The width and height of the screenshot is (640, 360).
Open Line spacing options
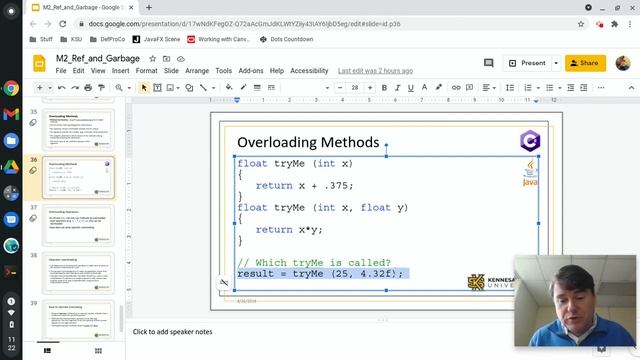[x=510, y=88]
